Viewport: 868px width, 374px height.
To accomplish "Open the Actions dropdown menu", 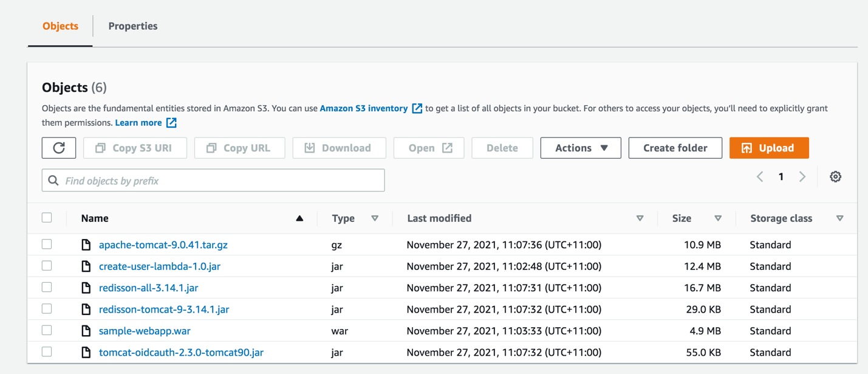I will tap(580, 148).
